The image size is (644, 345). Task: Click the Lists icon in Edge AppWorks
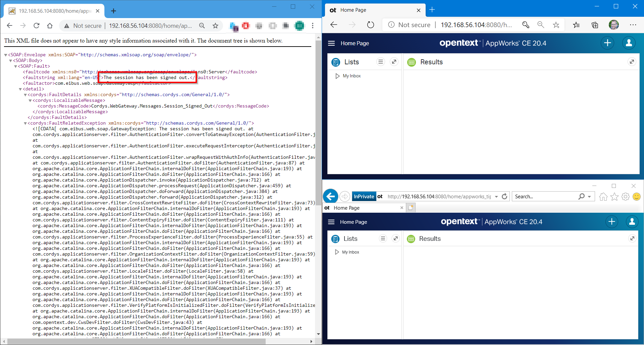[336, 62]
